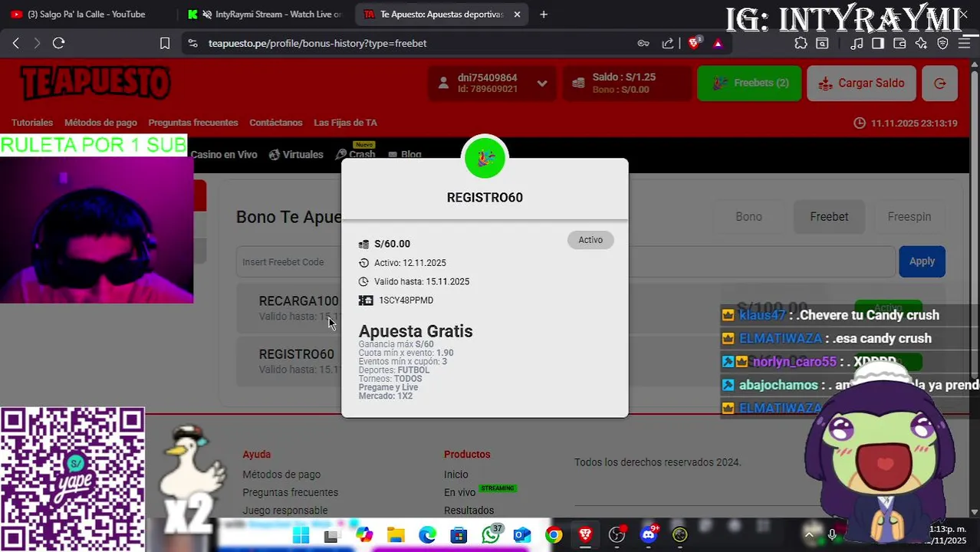Screen dimensions: 980x552
Task: Open Brave VPN shield icon
Action: point(942,44)
